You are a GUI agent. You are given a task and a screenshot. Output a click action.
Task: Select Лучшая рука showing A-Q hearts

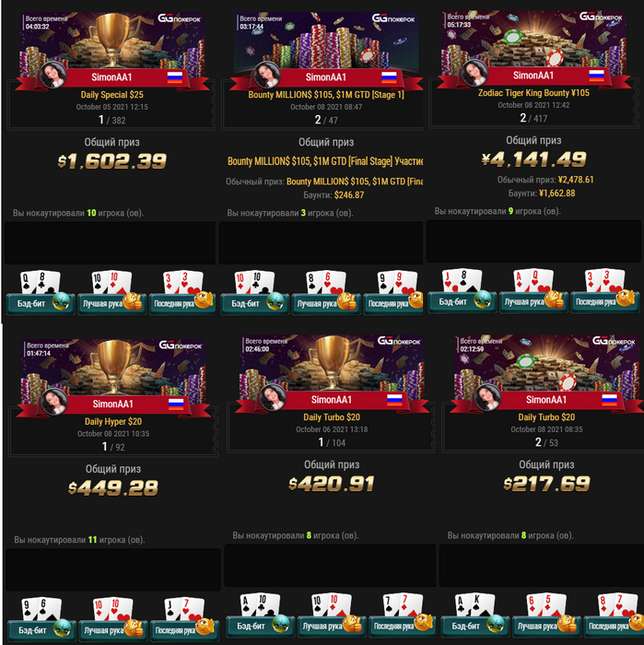[x=533, y=302]
